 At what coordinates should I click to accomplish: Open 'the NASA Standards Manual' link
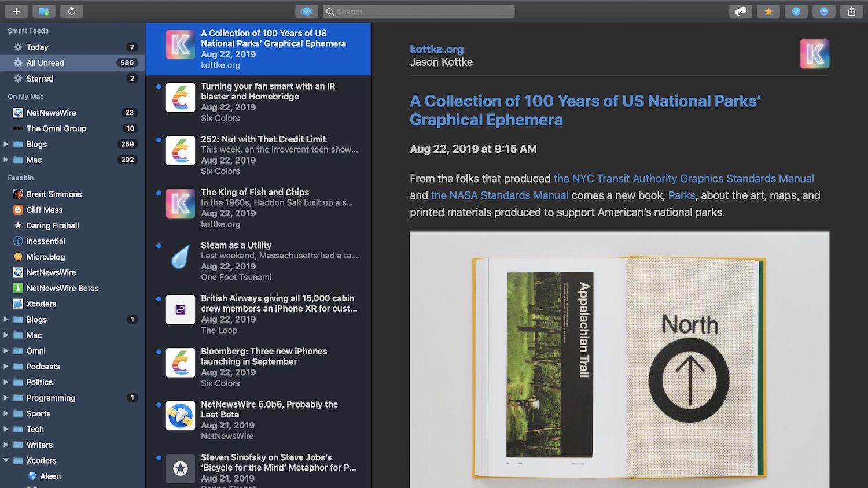point(499,195)
